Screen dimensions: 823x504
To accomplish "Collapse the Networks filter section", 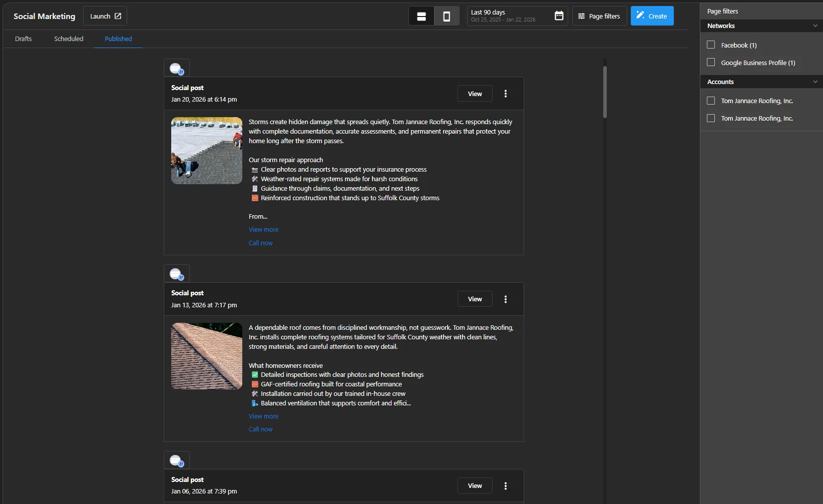I will coord(815,26).
